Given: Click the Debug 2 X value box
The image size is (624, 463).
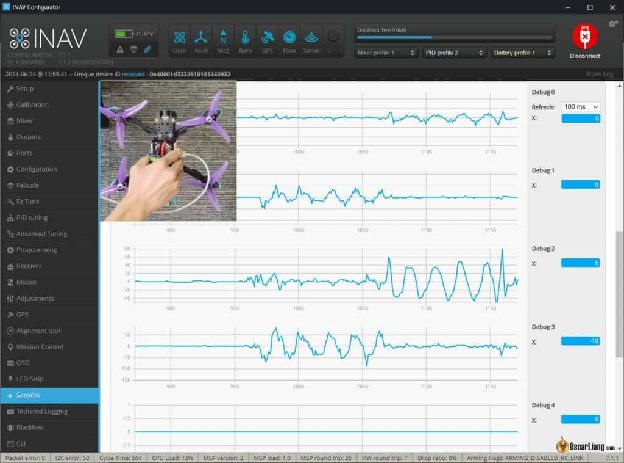Looking at the screenshot, I should (x=581, y=263).
